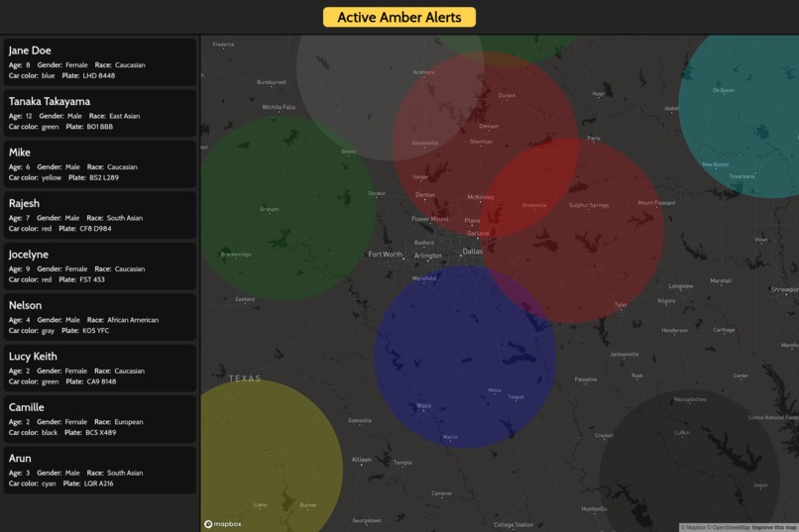
Task: Click the TEXAS state label
Action: click(245, 378)
